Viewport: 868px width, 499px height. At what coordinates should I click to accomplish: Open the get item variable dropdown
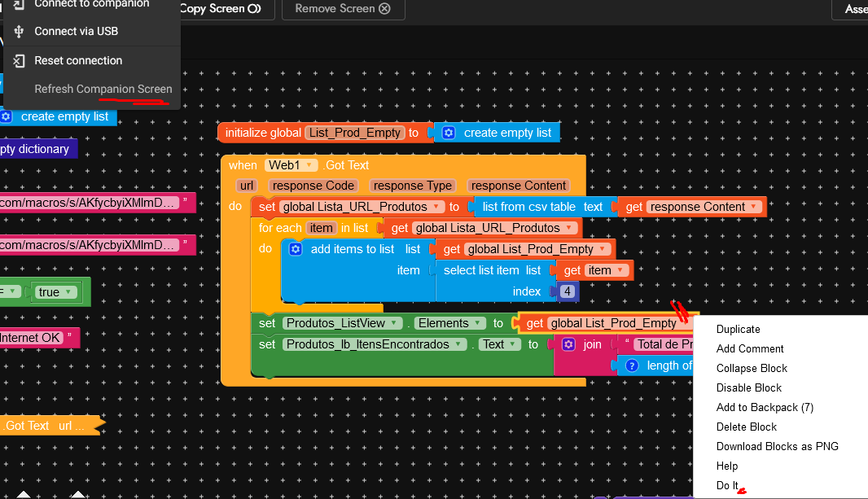(x=620, y=270)
